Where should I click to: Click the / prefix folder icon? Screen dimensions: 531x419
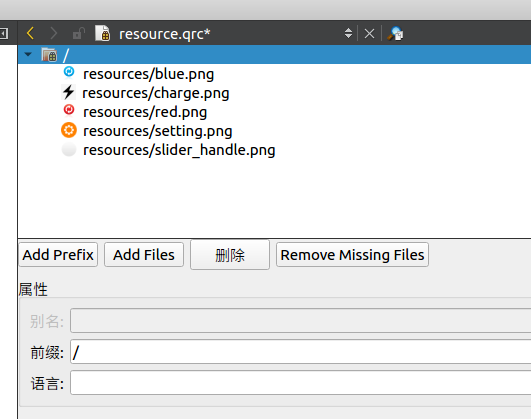pos(49,55)
